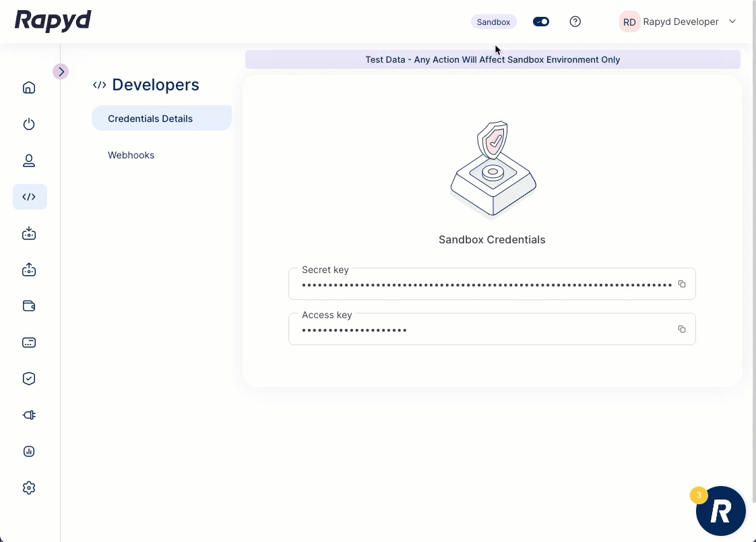The image size is (756, 542).
Task: Click the Sandbox badge
Action: click(x=494, y=22)
